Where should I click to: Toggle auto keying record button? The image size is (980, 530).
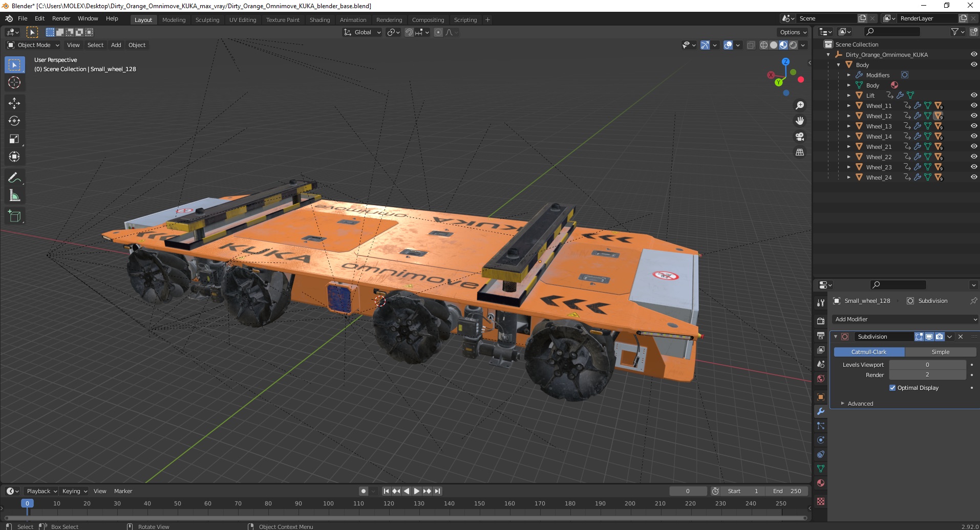click(364, 491)
